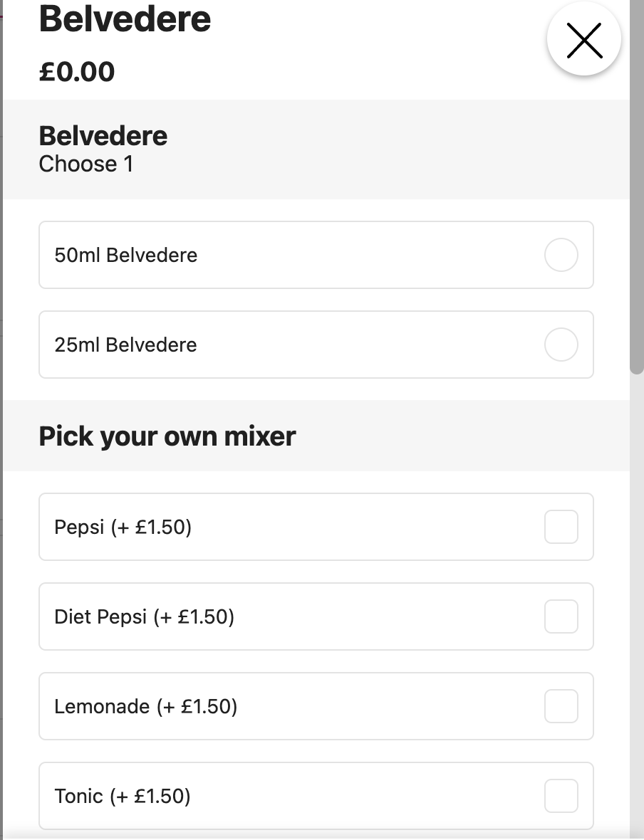Click the 'Tonic (+ £1.50)' label text
This screenshot has height=840, width=644.
pos(122,796)
